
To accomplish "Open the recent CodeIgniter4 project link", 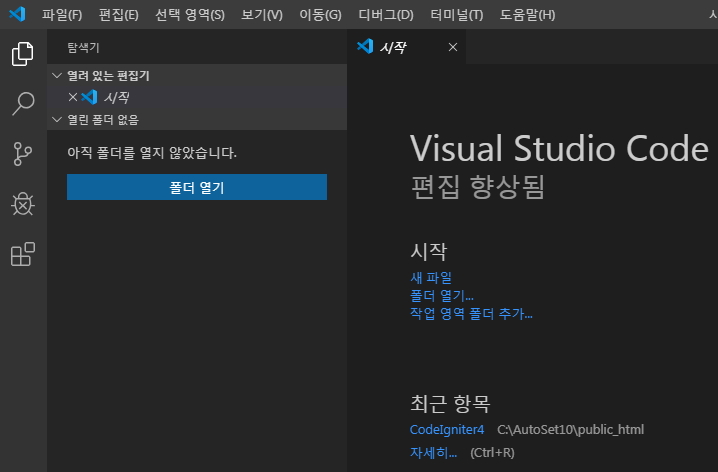I will 446,429.
